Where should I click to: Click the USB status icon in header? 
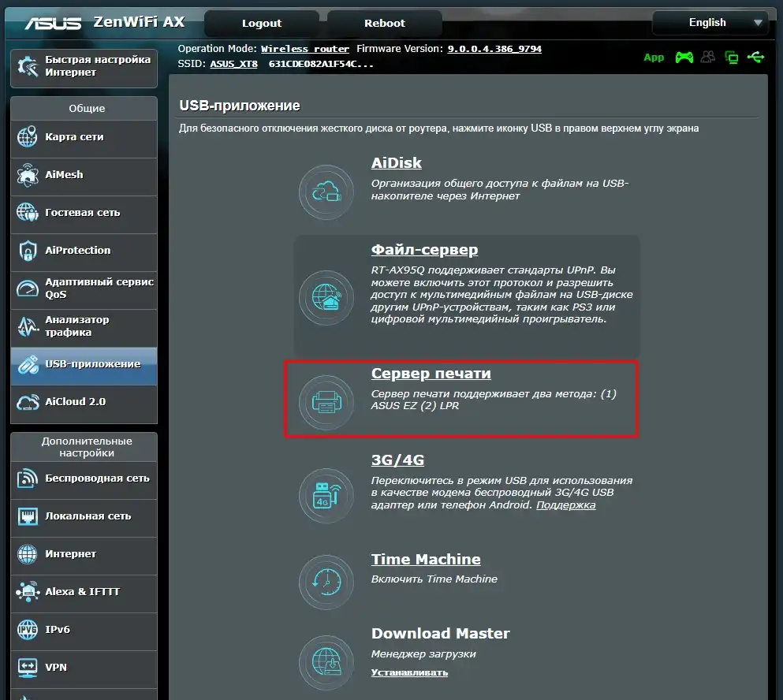point(756,58)
